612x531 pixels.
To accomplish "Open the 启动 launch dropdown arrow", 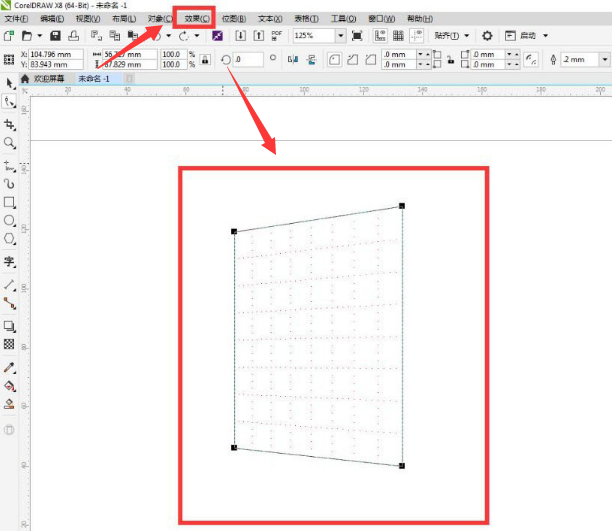I will coord(546,36).
